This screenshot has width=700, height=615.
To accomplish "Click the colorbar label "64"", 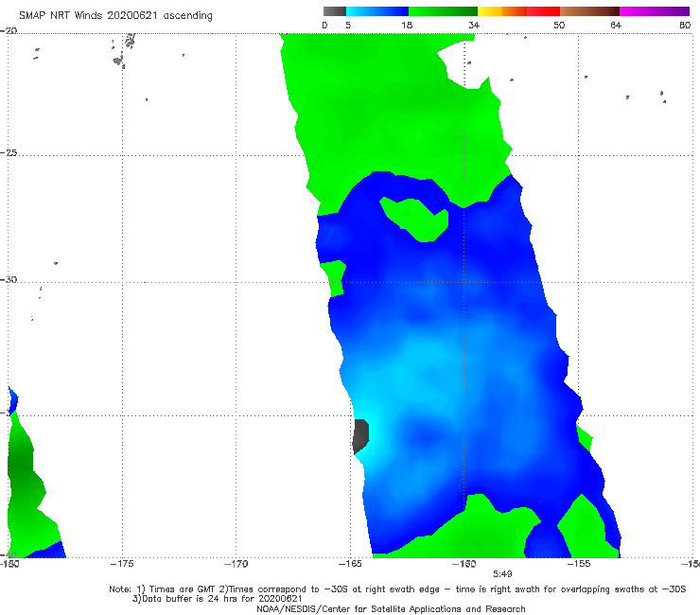I will click(616, 26).
